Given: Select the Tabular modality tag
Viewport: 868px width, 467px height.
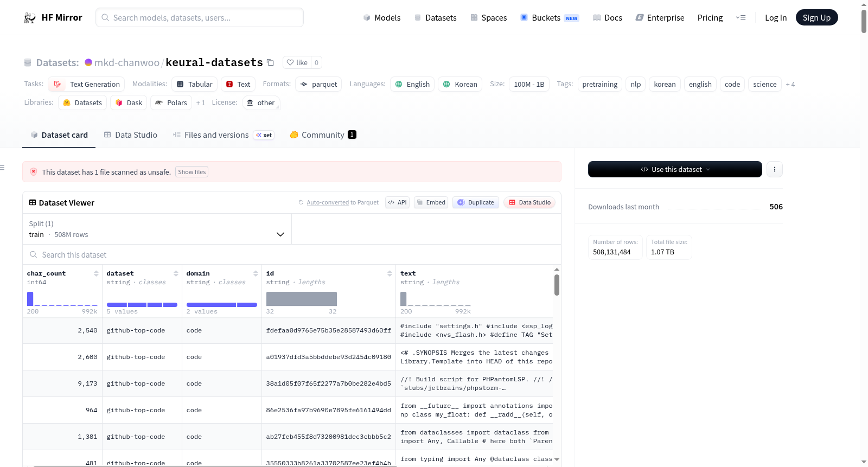Looking at the screenshot, I should pos(195,84).
